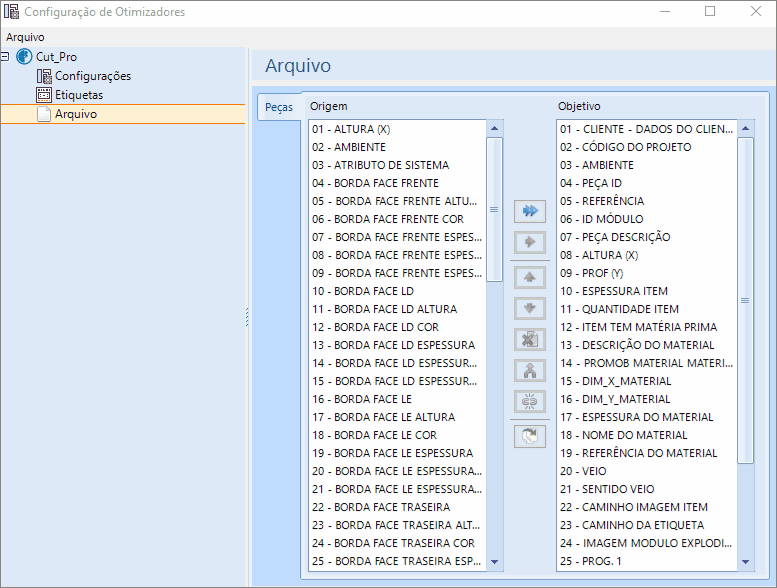Click the remove item X button
Viewport: 777px width, 588px height.
point(529,339)
